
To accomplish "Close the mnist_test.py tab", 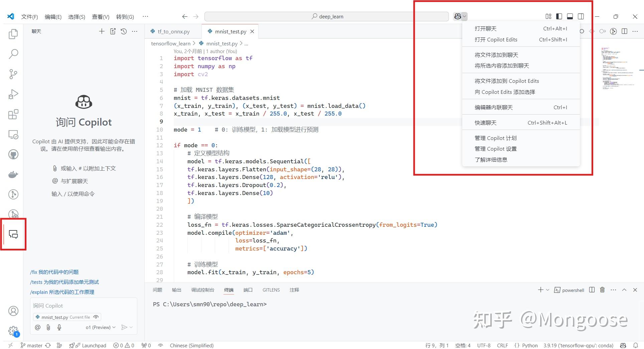I will pyautogui.click(x=252, y=31).
